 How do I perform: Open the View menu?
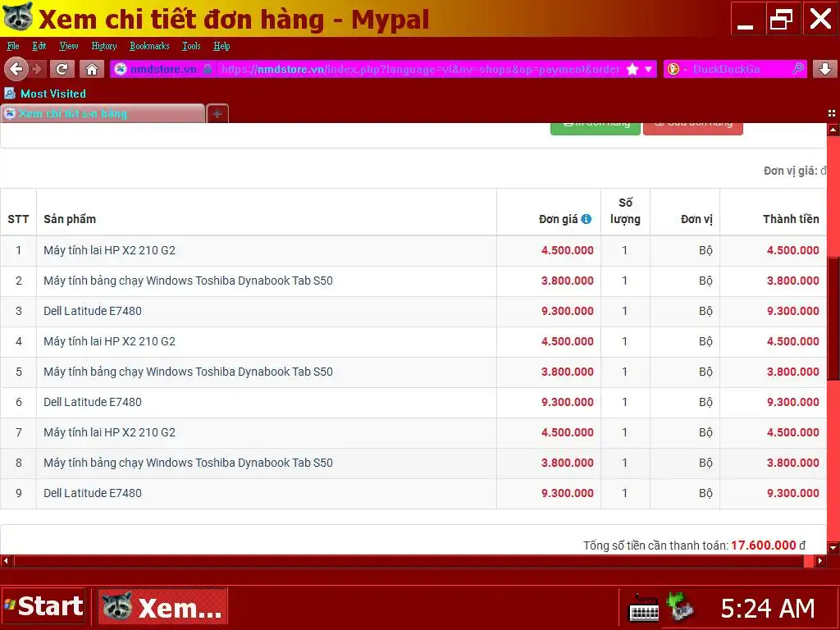pyautogui.click(x=69, y=46)
